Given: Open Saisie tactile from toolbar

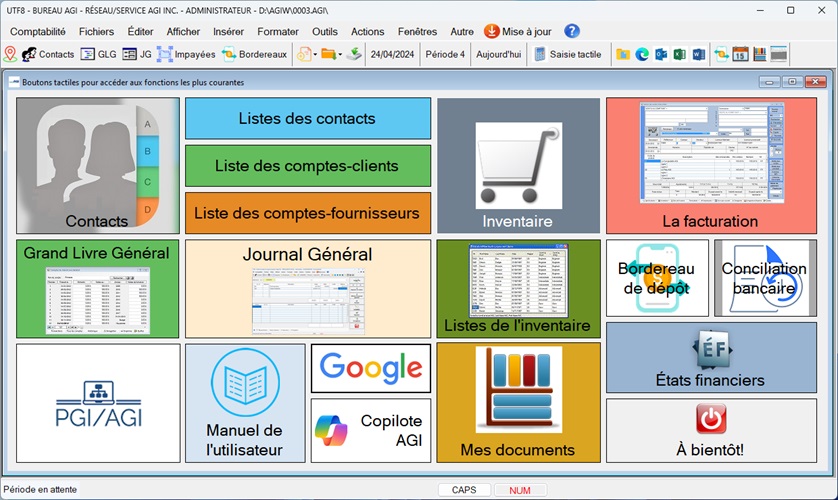Looking at the screenshot, I should coord(568,54).
